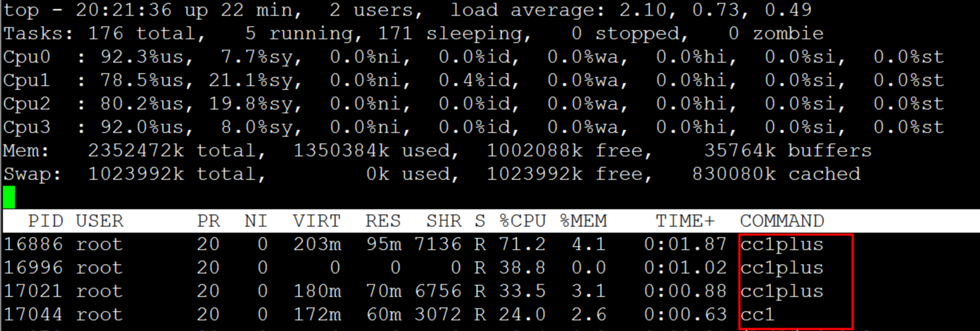Click the TIME+ column header
The height and width of the screenshot is (331, 980).
(685, 221)
